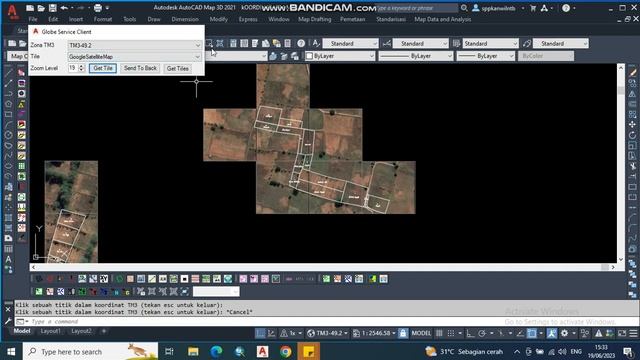Open the Map Drafting menu

tap(314, 19)
